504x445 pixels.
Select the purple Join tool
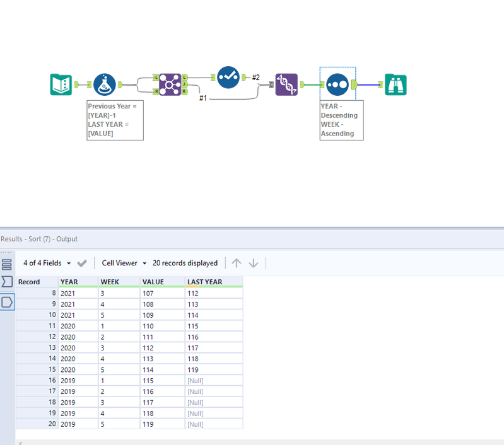170,84
